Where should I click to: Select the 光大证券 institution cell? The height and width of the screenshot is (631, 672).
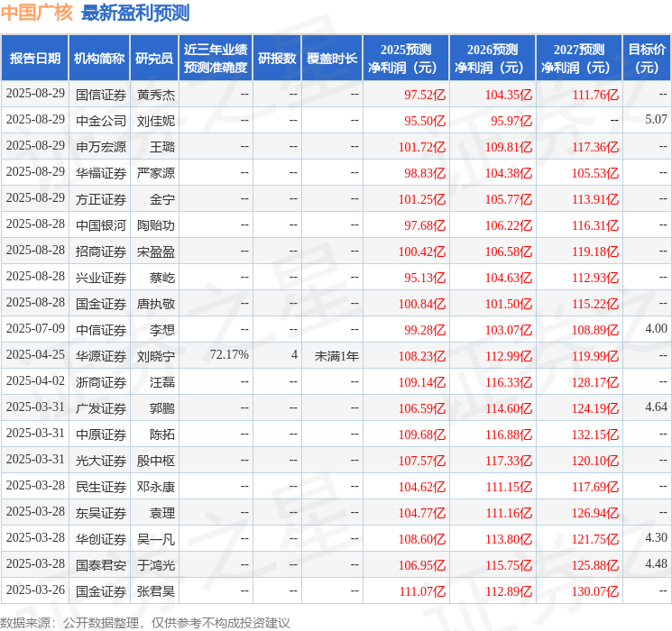[x=101, y=460]
